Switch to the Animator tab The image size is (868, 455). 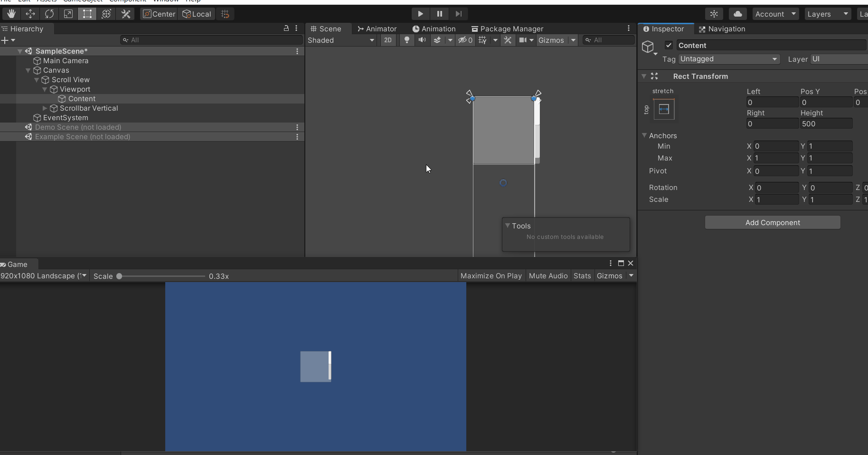(x=377, y=28)
